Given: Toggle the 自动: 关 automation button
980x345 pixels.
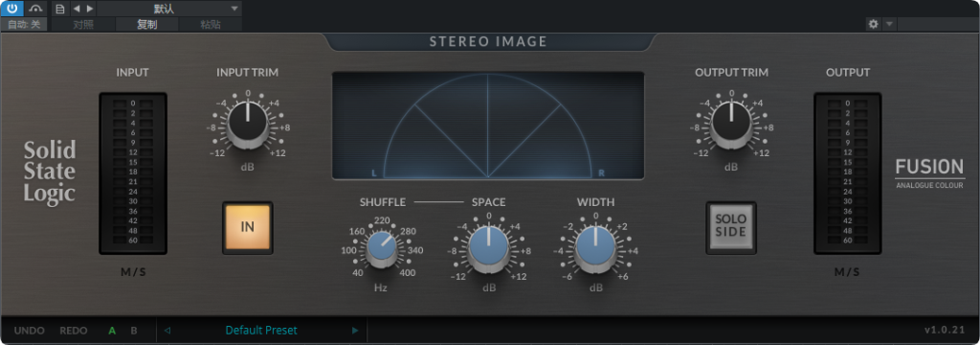Looking at the screenshot, I should tap(24, 24).
